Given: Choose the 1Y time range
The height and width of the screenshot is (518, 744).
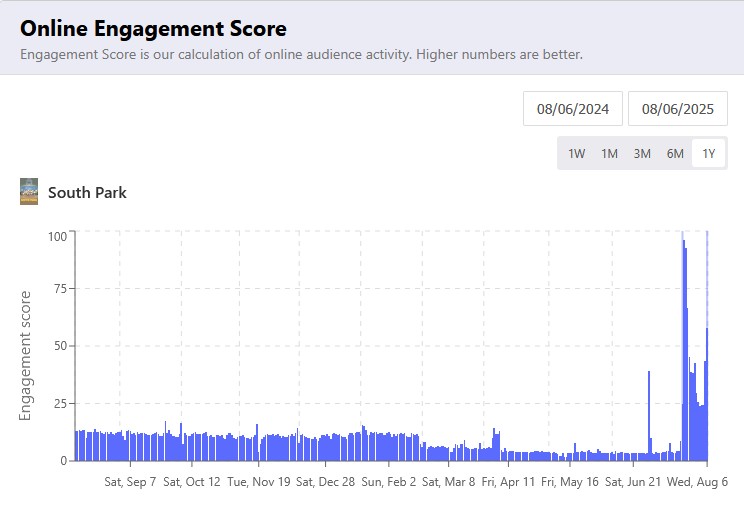Looking at the screenshot, I should click(x=708, y=154).
